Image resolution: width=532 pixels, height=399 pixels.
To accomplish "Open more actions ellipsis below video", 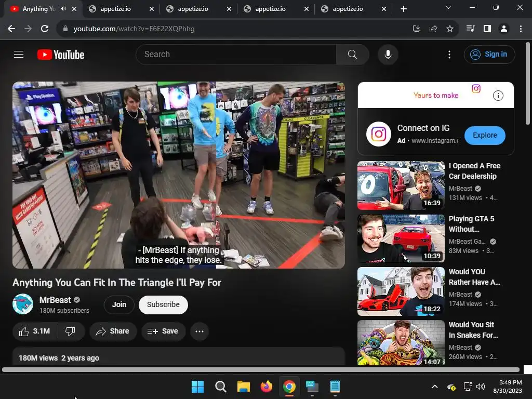I will (199, 331).
